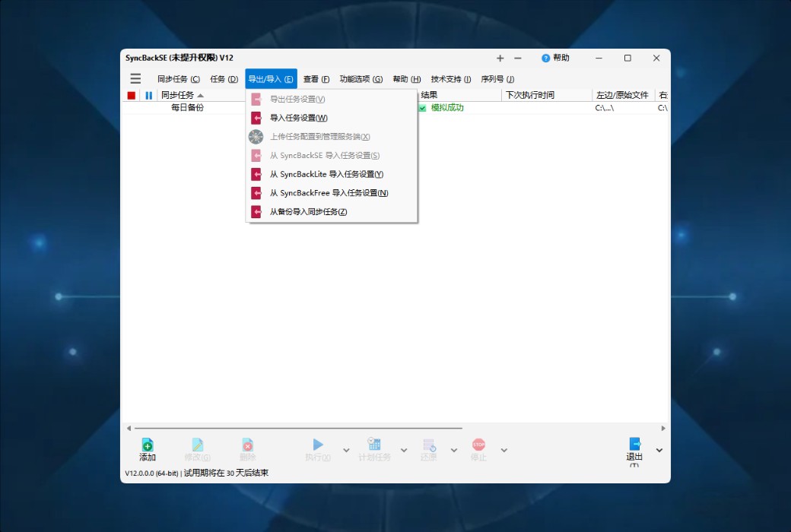The image size is (791, 532).
Task: Expand the dropdown arrow next to 执行
Action: [x=344, y=450]
